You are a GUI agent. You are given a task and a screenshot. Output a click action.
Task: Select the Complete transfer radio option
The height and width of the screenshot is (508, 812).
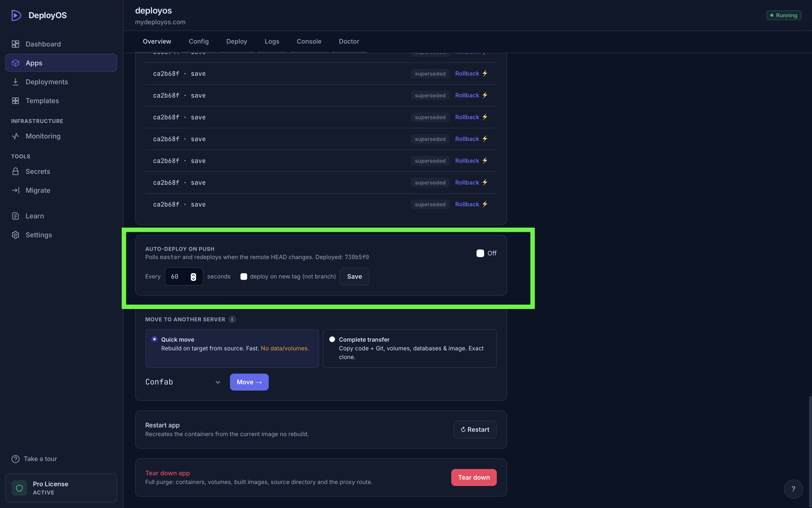coord(332,339)
